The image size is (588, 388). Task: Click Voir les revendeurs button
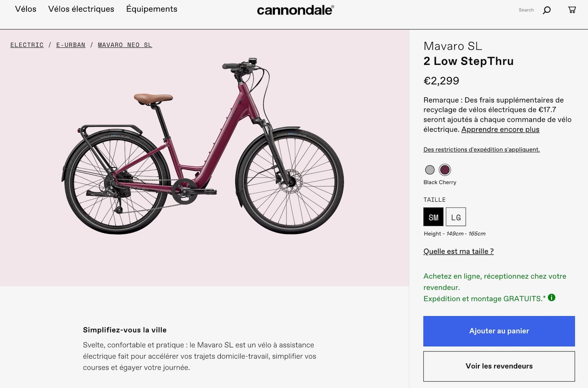499,366
